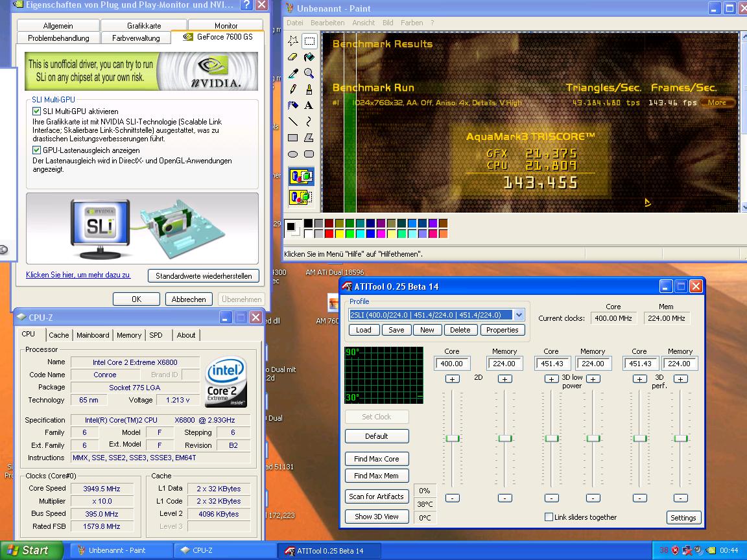
Task: Select the rectangular select tool in Paint
Action: pyautogui.click(x=309, y=41)
